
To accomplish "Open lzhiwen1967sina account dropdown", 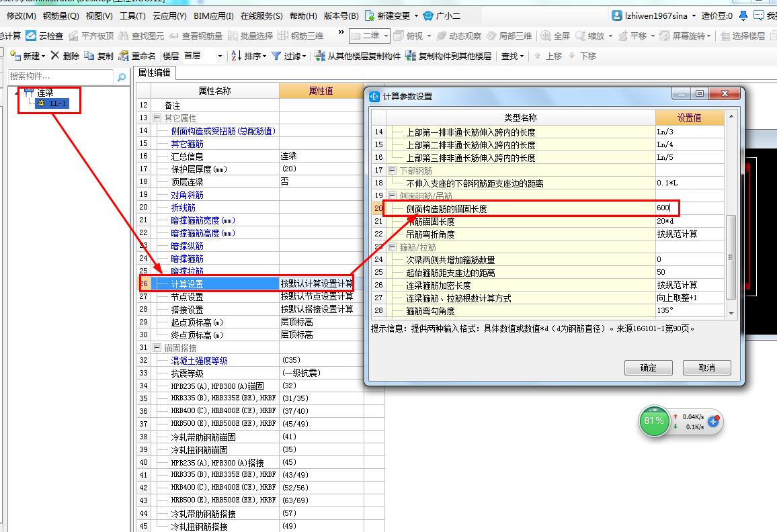I will (x=694, y=16).
